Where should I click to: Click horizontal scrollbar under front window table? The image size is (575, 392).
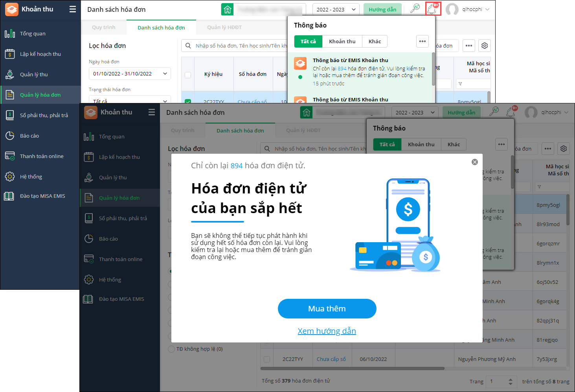point(353,368)
